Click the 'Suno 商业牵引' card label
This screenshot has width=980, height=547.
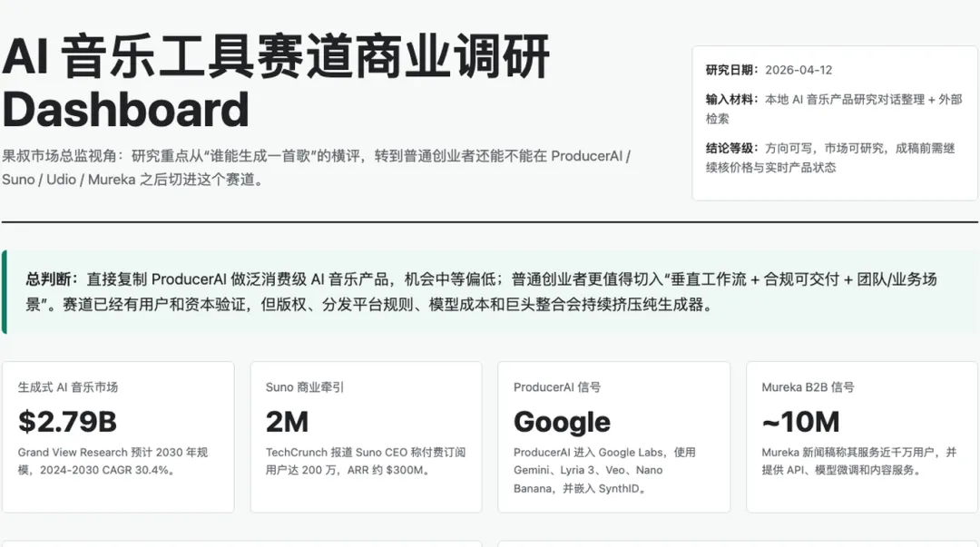pos(305,387)
